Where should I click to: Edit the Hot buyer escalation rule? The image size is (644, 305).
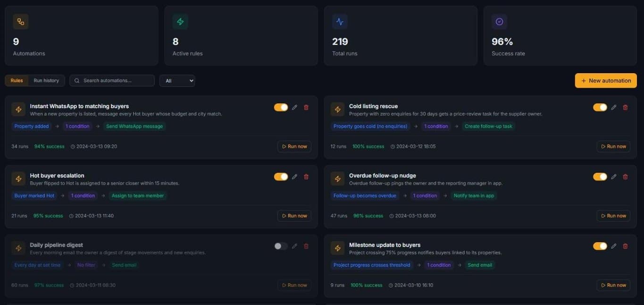click(294, 177)
